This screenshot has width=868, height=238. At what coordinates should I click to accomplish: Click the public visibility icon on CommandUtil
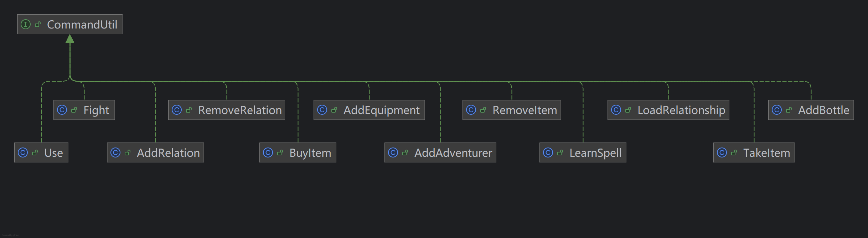38,25
